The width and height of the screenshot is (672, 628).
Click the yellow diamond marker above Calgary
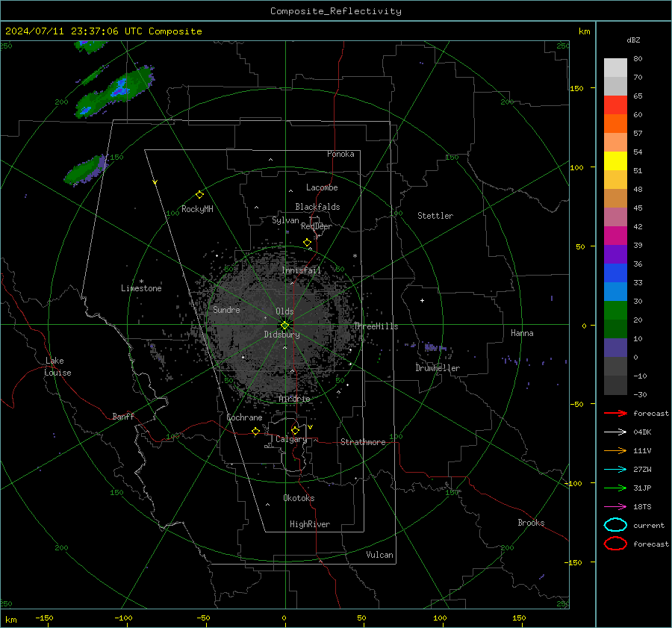click(295, 430)
